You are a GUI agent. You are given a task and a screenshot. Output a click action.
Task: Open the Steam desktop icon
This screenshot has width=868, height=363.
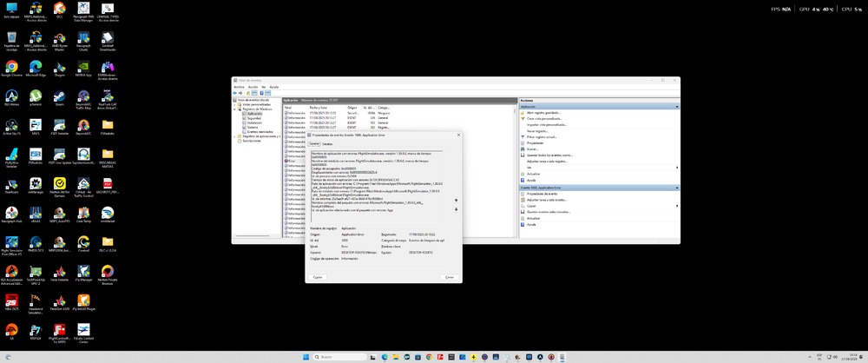coord(60,96)
